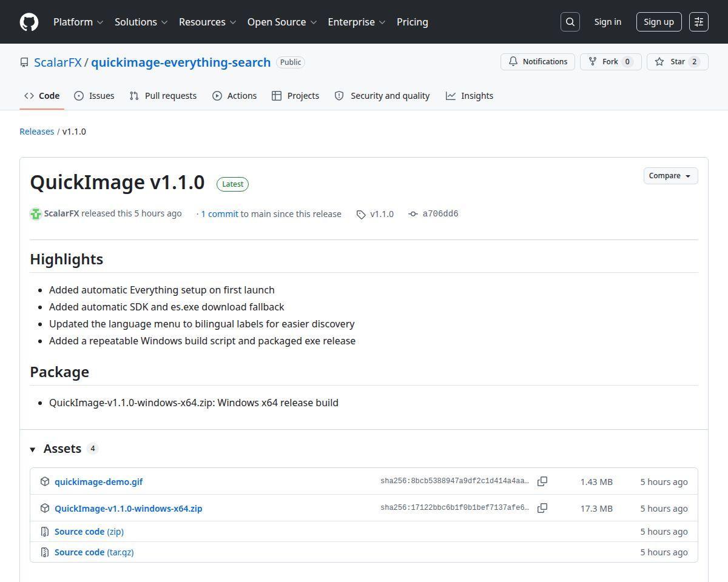Expand the Open Source menu

point(282,22)
